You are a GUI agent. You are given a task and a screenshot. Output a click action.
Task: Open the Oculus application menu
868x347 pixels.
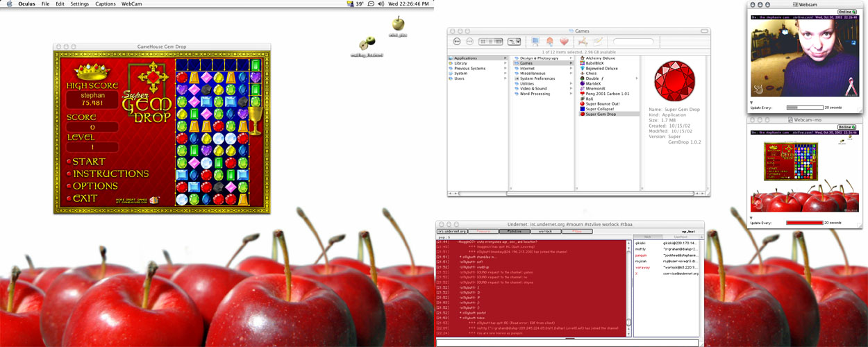[26, 4]
